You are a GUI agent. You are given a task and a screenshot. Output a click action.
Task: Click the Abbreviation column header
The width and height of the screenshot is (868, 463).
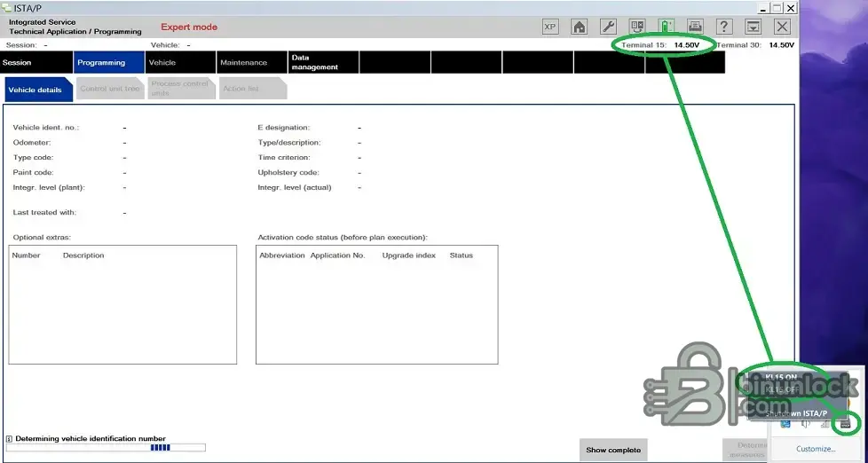tap(282, 255)
